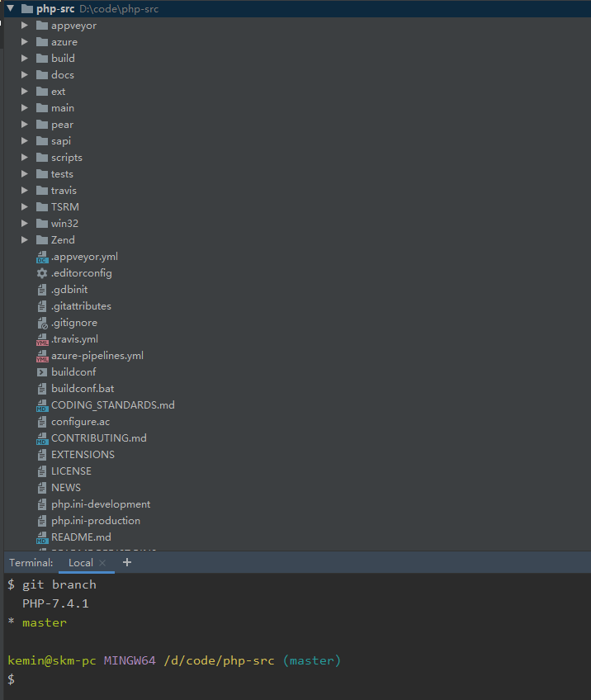Screen dimensions: 591x700
Task: Collapse the php-src root project node
Action: 10,8
